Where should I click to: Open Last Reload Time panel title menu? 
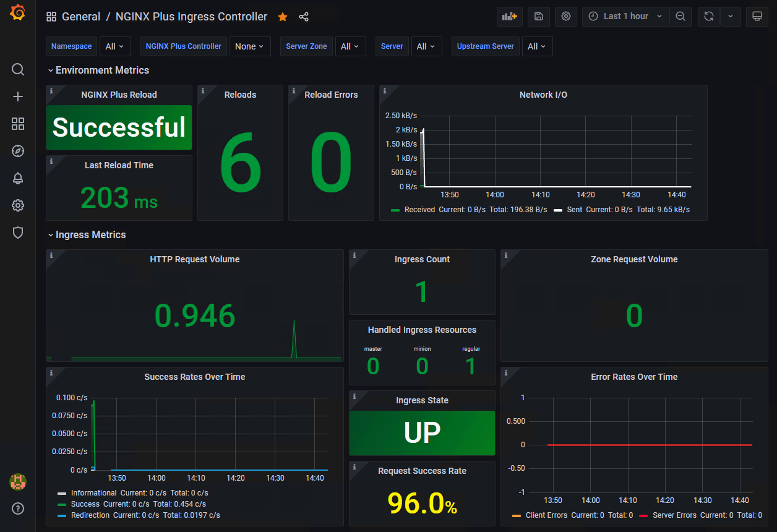point(119,165)
